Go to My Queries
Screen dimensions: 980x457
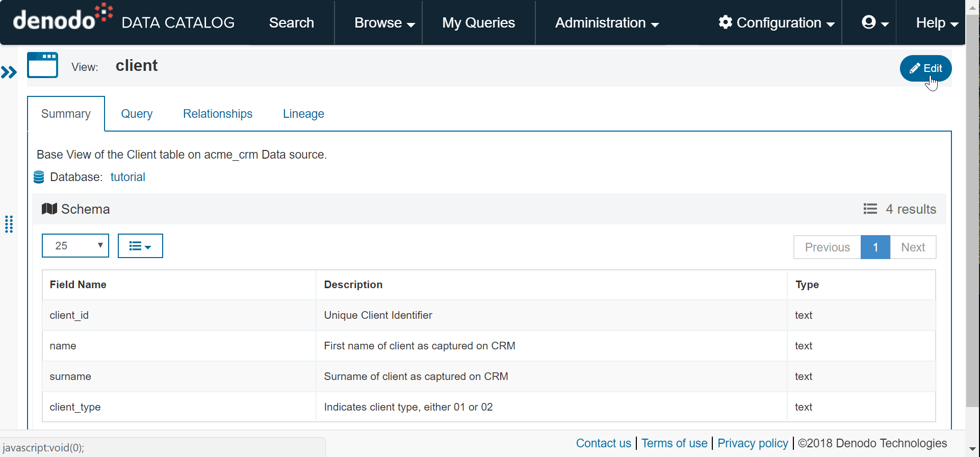(478, 22)
